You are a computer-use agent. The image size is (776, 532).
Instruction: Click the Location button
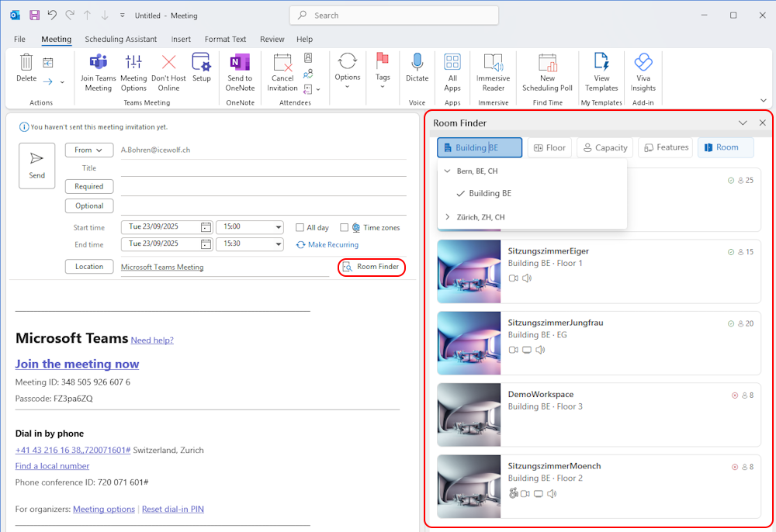tap(89, 267)
